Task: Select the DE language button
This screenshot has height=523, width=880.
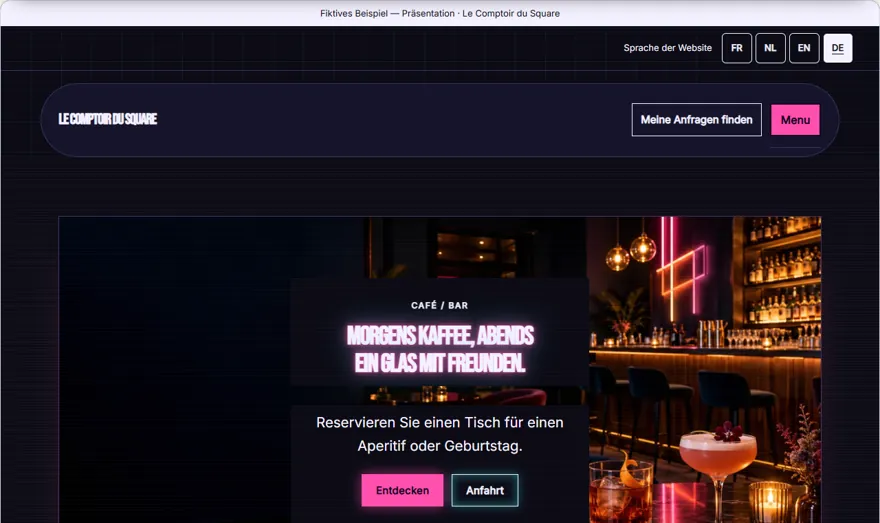Action: (x=837, y=48)
